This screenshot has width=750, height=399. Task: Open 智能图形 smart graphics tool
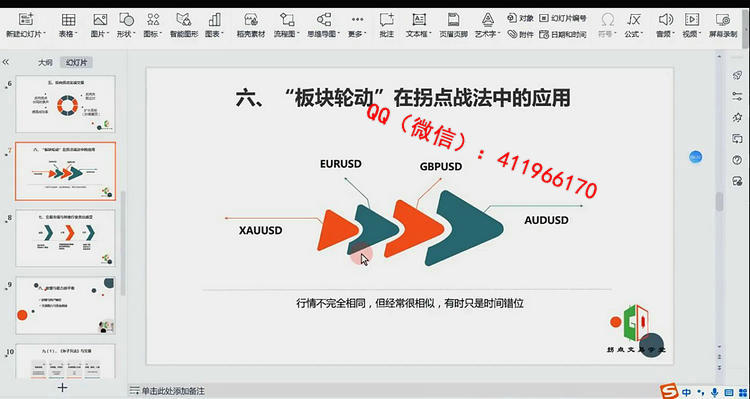184,25
